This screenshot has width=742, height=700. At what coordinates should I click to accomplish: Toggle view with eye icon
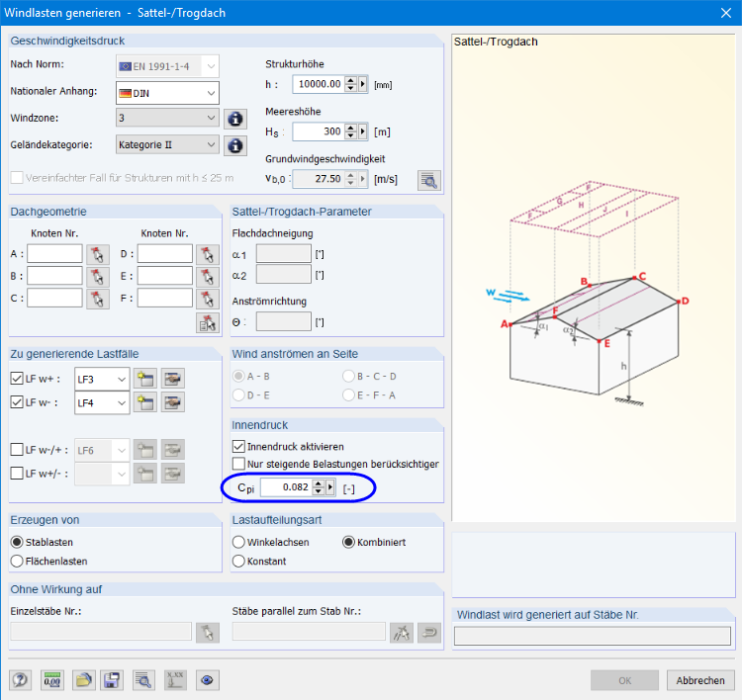coord(207,680)
